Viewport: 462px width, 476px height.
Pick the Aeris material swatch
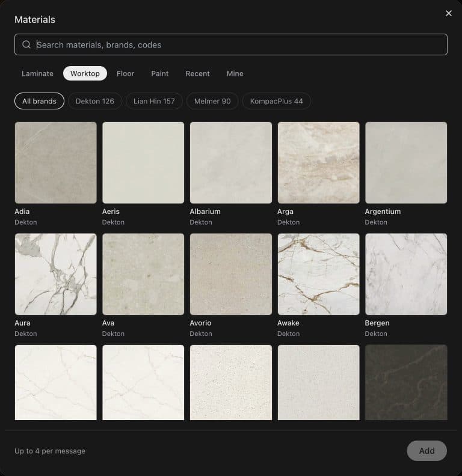pyautogui.click(x=143, y=163)
